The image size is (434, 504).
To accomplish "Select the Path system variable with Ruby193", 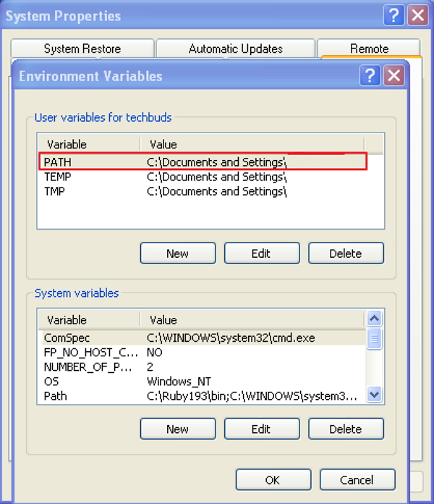I will click(203, 396).
